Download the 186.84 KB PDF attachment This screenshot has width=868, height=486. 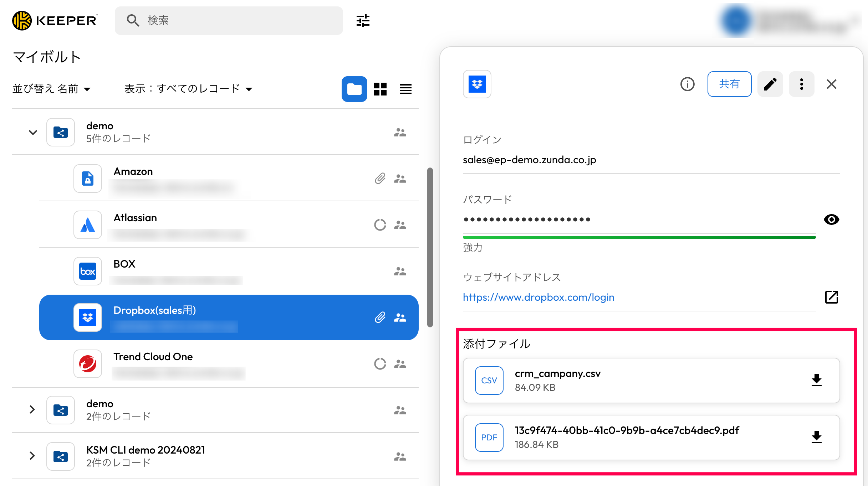816,438
